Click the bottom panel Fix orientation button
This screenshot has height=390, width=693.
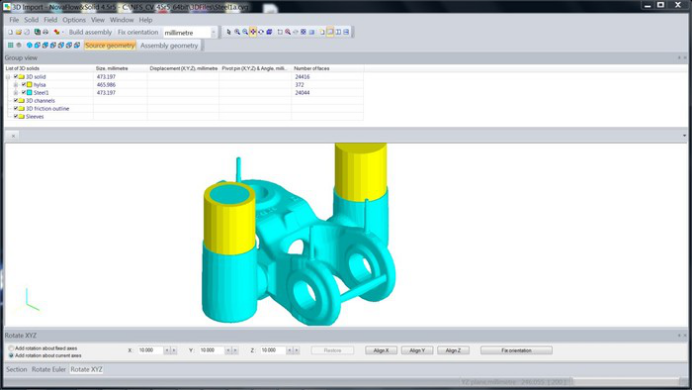[516, 350]
